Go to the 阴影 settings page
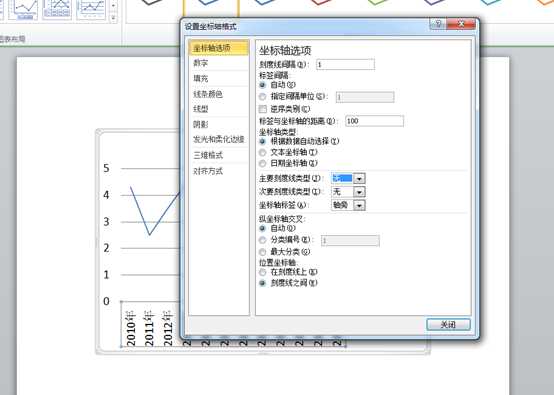 219,124
